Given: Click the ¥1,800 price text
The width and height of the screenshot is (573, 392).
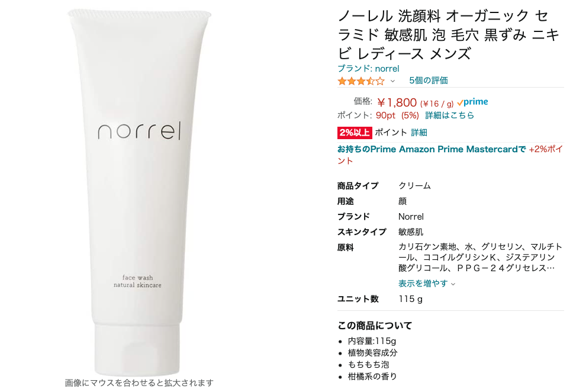Looking at the screenshot, I should point(397,102).
